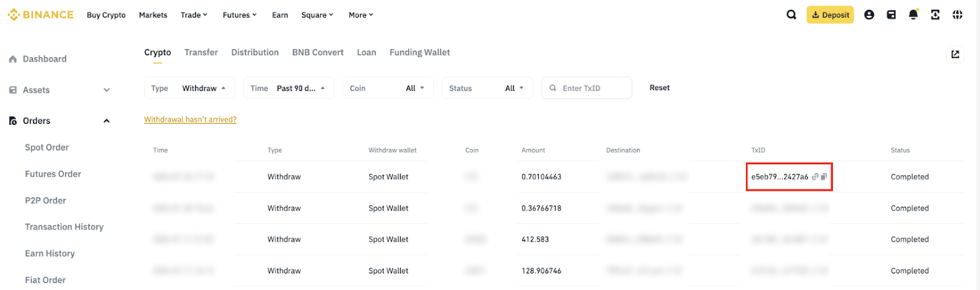Click the export history icon

[x=955, y=55]
